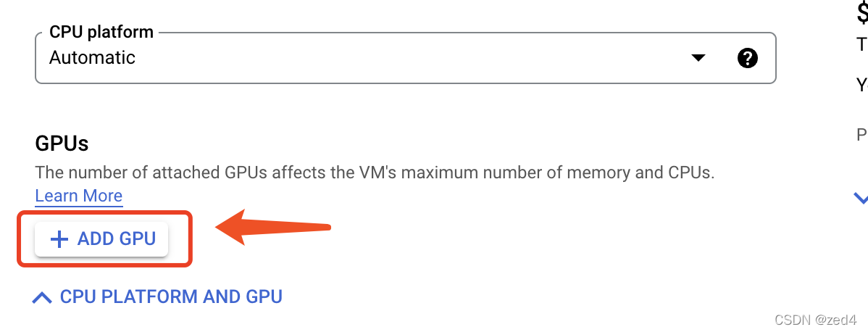This screenshot has height=332, width=868.
Task: Click the partially visible 'Y' text at right
Action: click(x=862, y=84)
